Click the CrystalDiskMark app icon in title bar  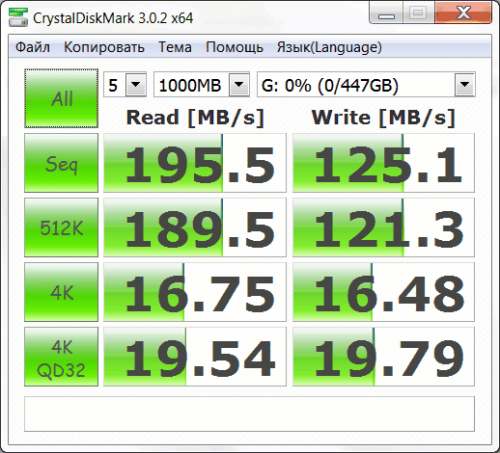point(18,18)
